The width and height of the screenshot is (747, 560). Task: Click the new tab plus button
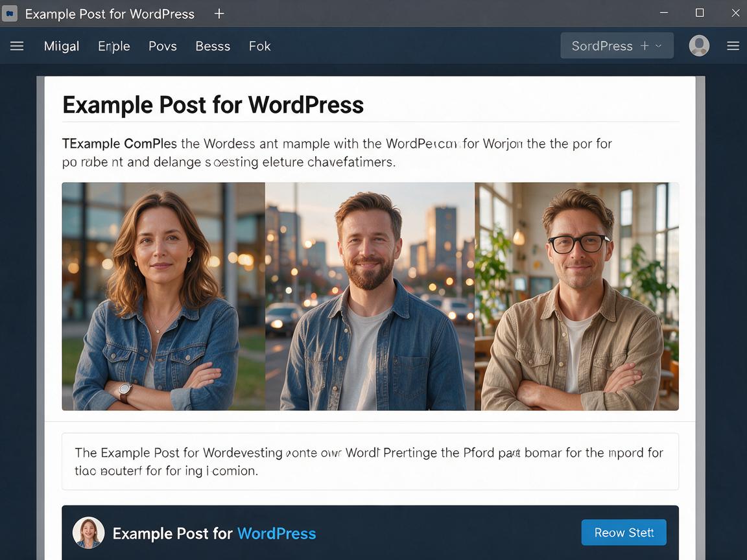[219, 14]
